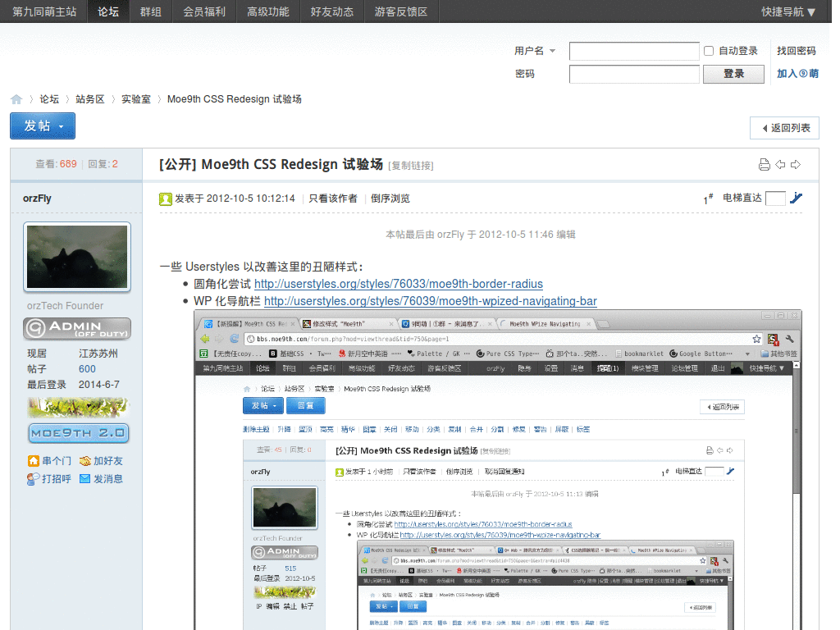This screenshot has height=630, width=840.
Task: Click the 打招呼 greeting icon
Action: pyautogui.click(x=34, y=478)
